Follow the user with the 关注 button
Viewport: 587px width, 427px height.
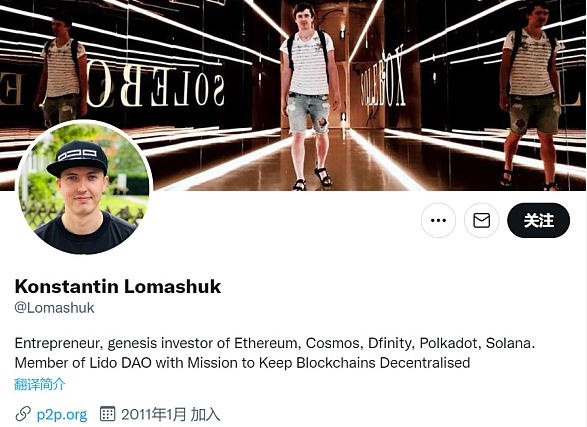tap(538, 220)
